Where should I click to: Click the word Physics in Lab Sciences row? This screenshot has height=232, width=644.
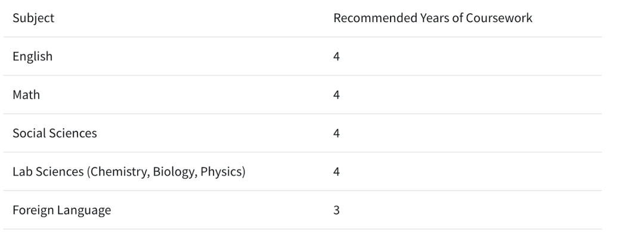click(x=222, y=172)
